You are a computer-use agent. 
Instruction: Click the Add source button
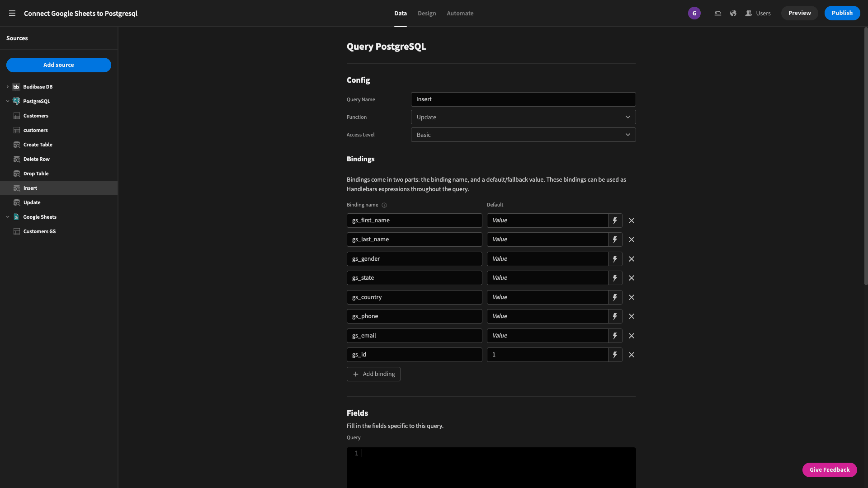pyautogui.click(x=59, y=65)
